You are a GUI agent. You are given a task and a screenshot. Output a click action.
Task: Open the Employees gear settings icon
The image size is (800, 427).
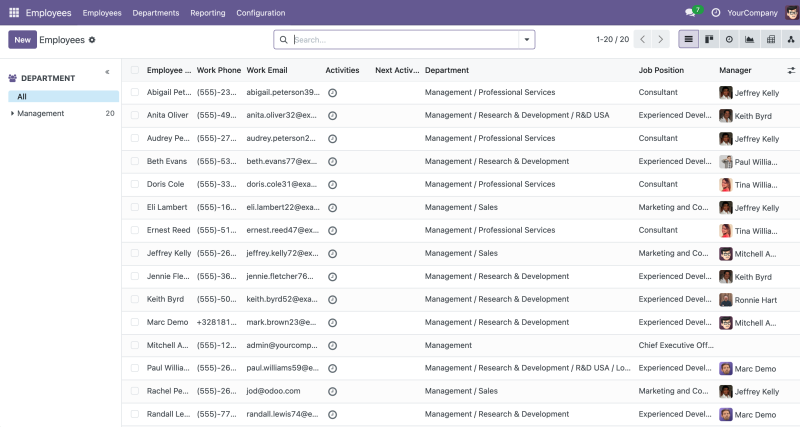[x=92, y=40]
